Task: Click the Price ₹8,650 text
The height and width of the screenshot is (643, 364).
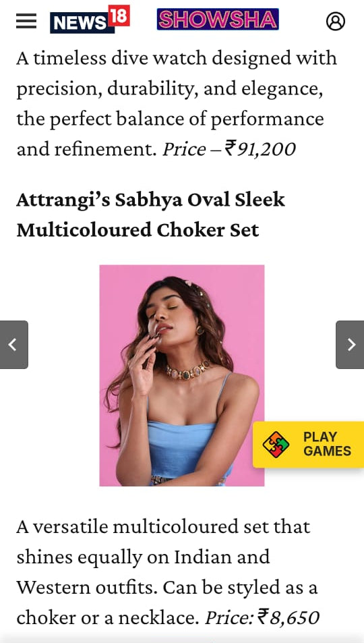Action: (x=262, y=617)
